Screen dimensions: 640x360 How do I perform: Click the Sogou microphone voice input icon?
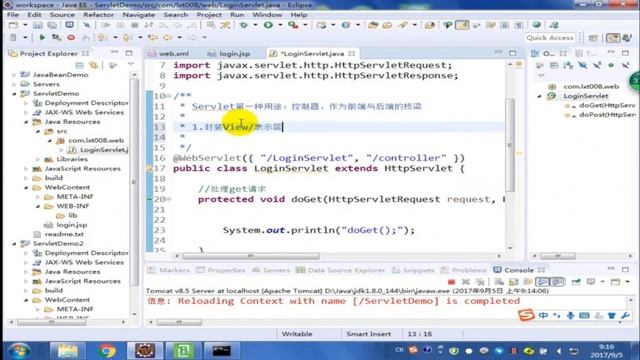pos(570,316)
